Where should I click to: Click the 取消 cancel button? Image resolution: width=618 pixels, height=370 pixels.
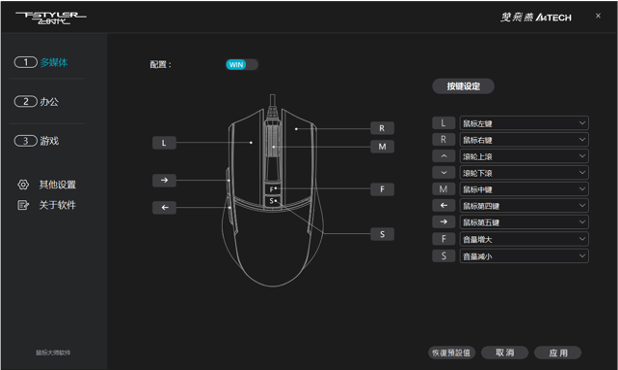[504, 353]
